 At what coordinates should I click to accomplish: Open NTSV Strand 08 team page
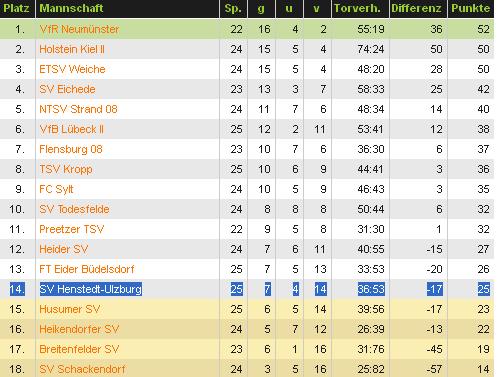coord(78,109)
